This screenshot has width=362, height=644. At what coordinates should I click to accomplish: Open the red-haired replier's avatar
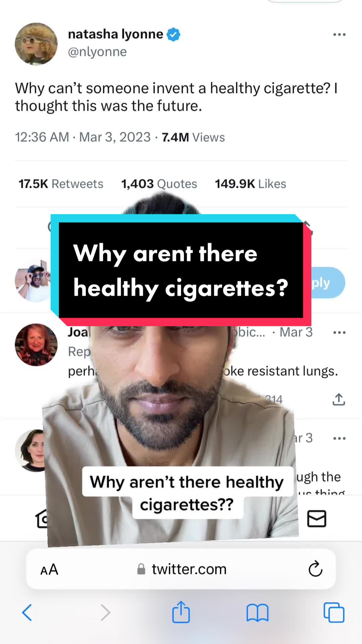click(x=36, y=345)
